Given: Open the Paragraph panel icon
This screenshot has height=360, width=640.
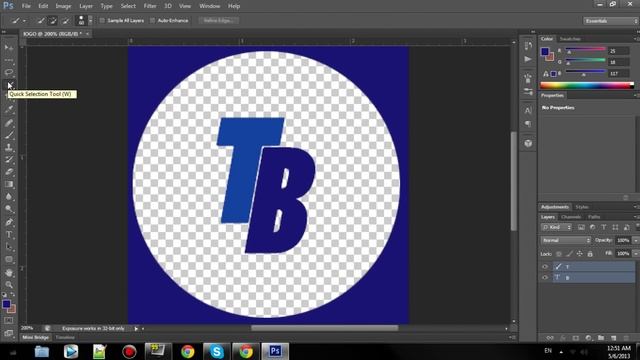Looking at the screenshot, I should 528,124.
